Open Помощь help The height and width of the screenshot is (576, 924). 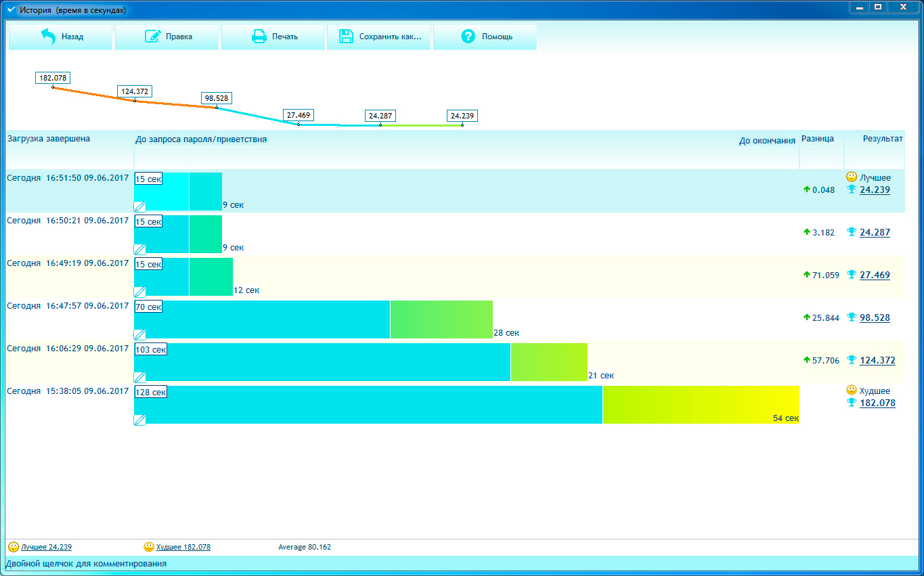pos(485,37)
